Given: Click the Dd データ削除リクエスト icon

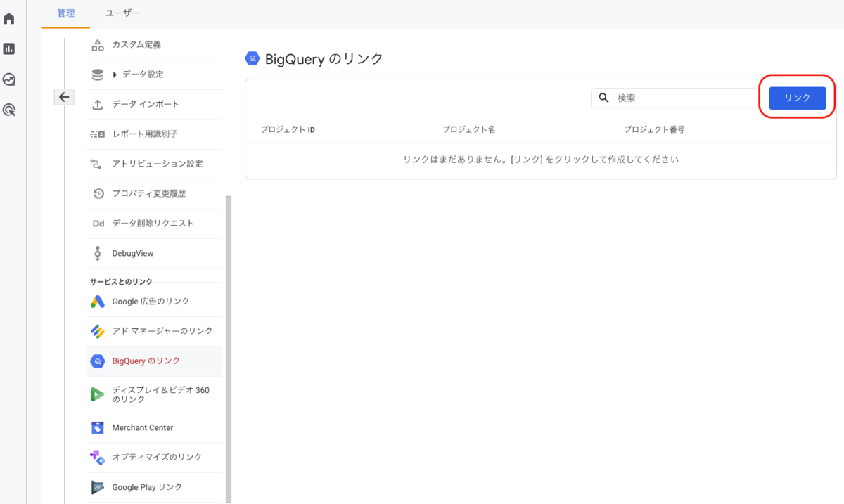Looking at the screenshot, I should pyautogui.click(x=98, y=224).
